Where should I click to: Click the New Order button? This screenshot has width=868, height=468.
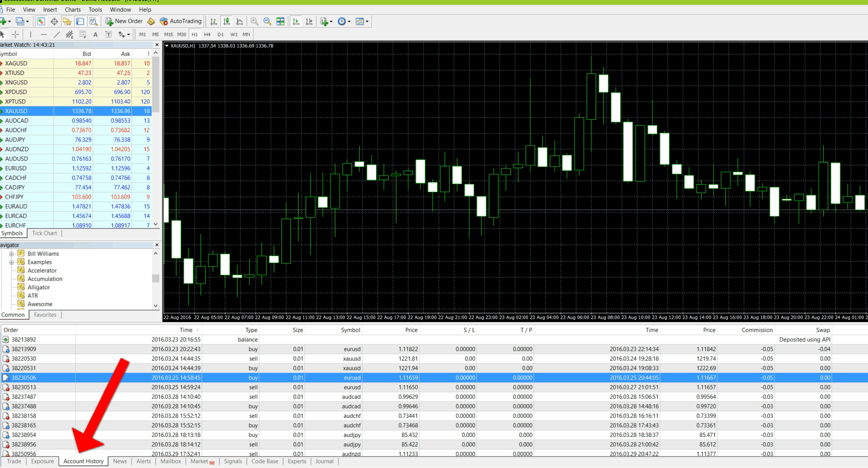pyautogui.click(x=124, y=21)
